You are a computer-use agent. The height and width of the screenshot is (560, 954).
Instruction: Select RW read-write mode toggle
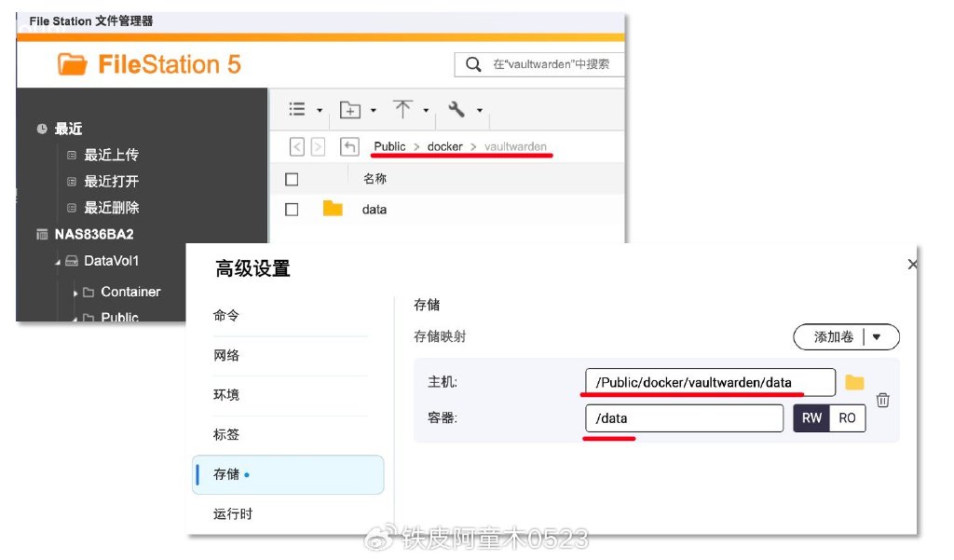pyautogui.click(x=812, y=418)
